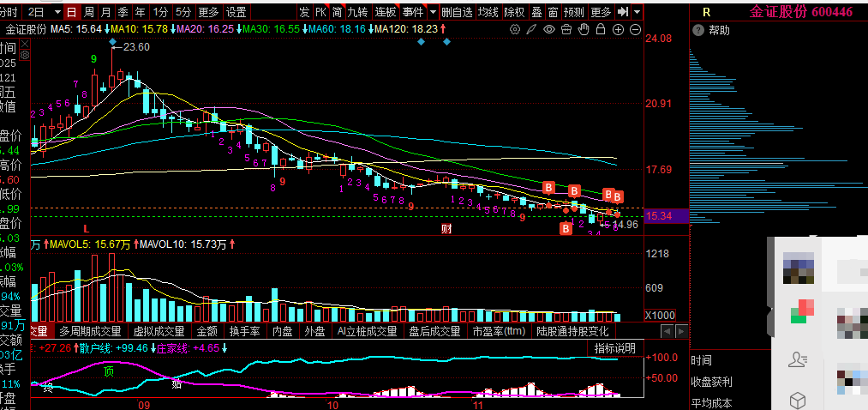Viewport: 868px width, 410px height.
Task: Switch to 市盈率(ttm) tab
Action: (499, 331)
